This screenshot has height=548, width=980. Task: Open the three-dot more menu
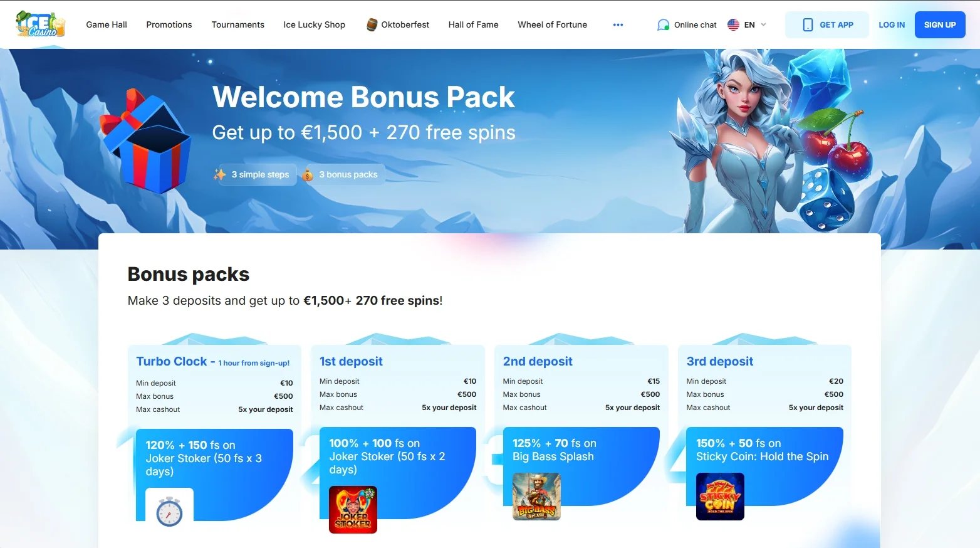[x=618, y=25]
